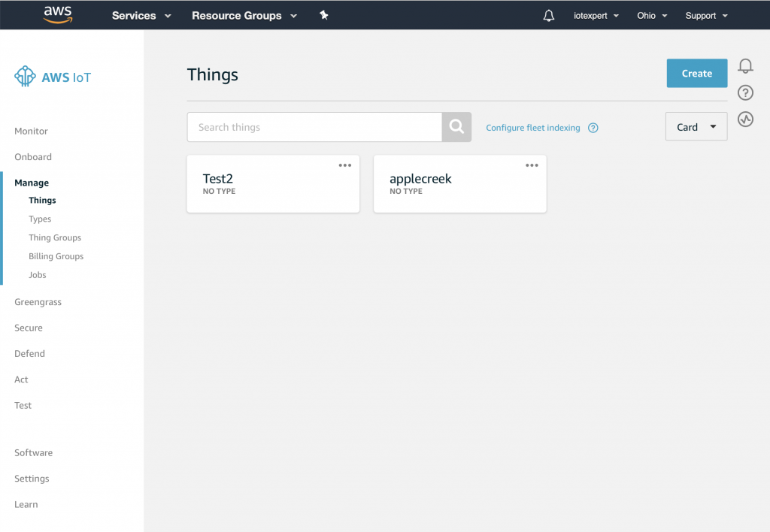Open the applecreek card ellipsis menu
Image resolution: width=770 pixels, height=532 pixels.
tap(532, 165)
